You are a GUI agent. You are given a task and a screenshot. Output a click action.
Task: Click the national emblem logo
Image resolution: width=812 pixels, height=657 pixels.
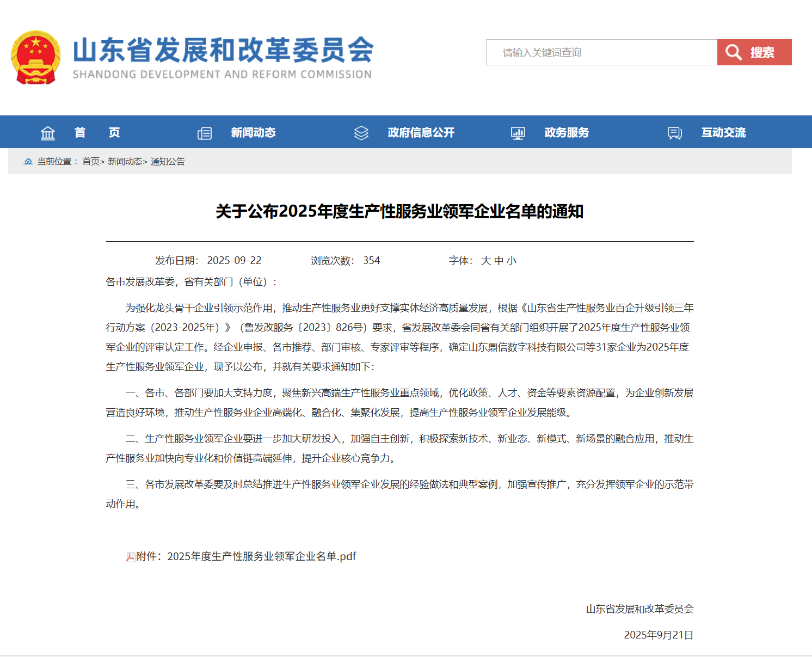pyautogui.click(x=36, y=58)
